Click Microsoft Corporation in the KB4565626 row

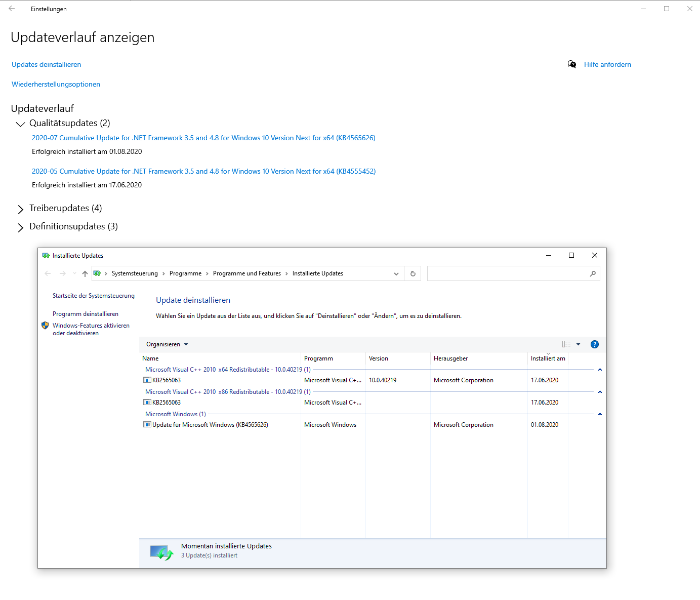coord(463,425)
